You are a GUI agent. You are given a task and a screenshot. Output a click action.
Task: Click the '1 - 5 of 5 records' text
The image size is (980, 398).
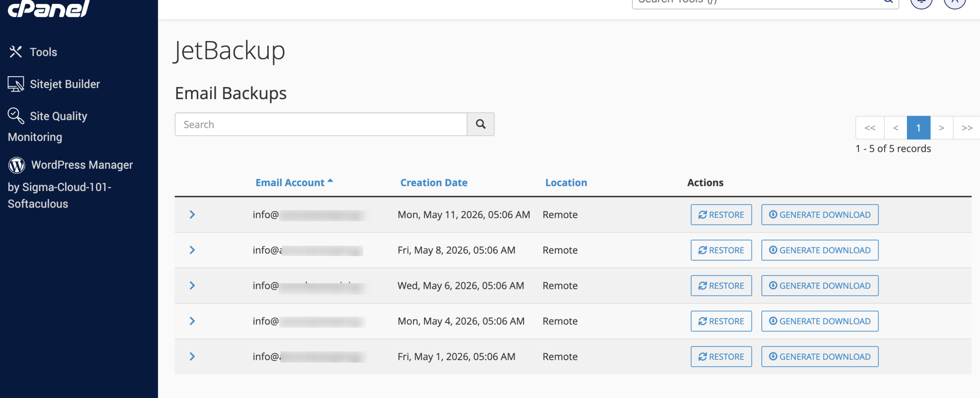(x=893, y=148)
